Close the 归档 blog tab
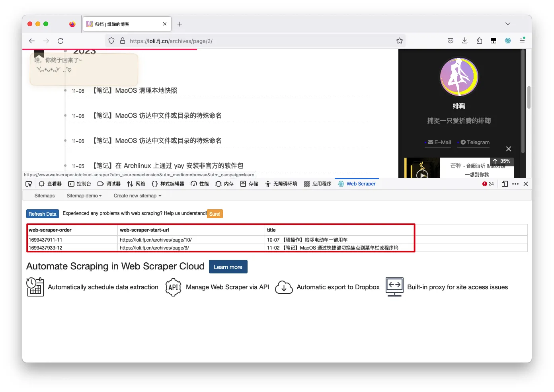This screenshot has width=554, height=392. click(x=165, y=24)
